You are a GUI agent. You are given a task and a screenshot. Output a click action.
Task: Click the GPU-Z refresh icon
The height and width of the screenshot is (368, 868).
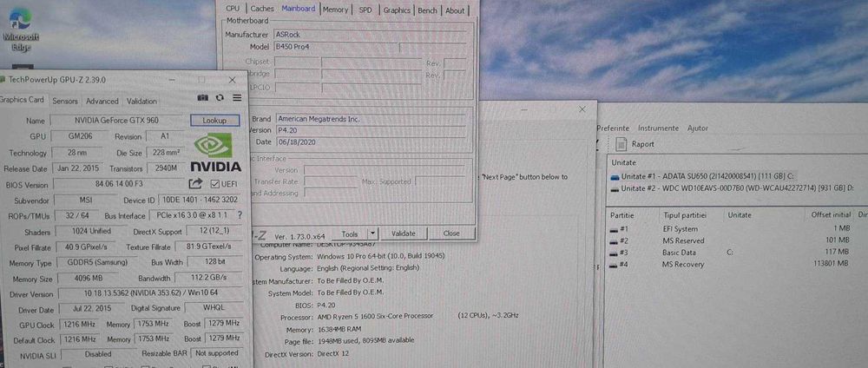click(x=220, y=97)
